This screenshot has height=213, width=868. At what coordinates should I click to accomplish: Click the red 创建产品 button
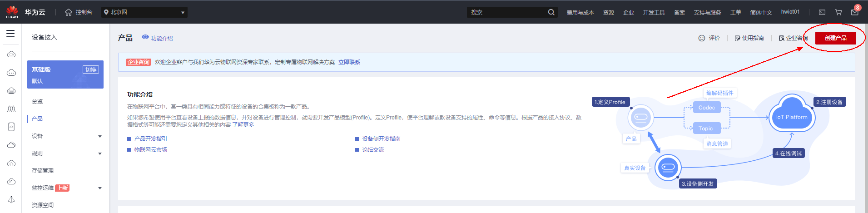point(835,38)
